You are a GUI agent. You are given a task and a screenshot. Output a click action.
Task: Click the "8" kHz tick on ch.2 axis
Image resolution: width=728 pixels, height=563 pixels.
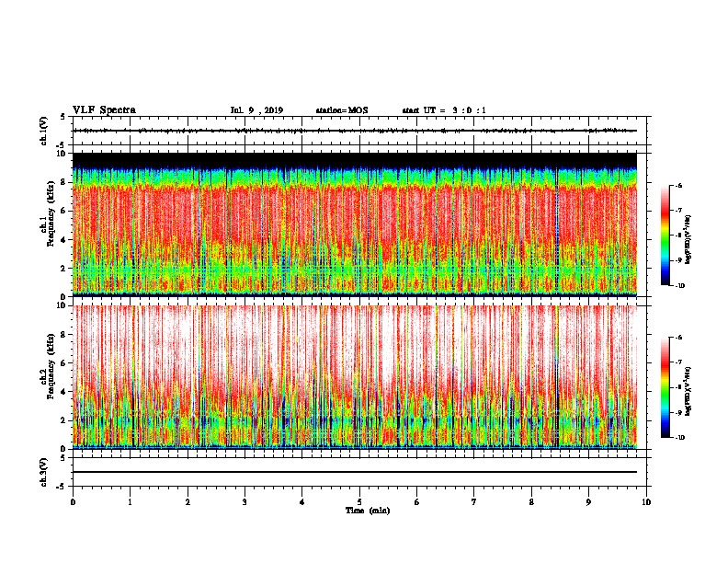click(x=63, y=335)
